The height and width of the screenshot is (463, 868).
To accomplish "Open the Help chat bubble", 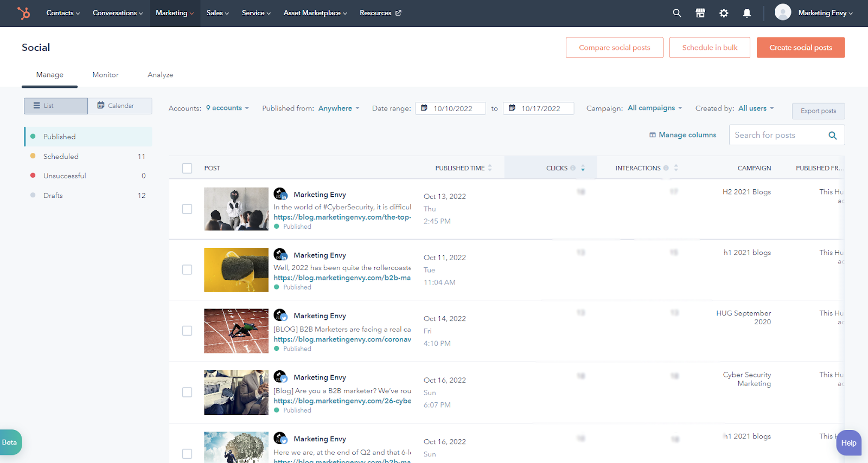I will click(848, 443).
